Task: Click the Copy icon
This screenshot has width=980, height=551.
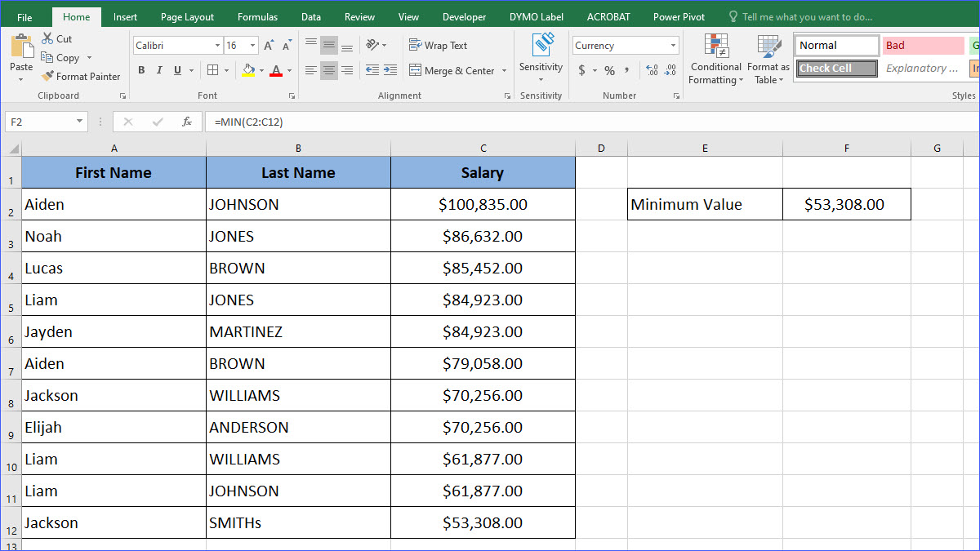Action: pos(47,58)
